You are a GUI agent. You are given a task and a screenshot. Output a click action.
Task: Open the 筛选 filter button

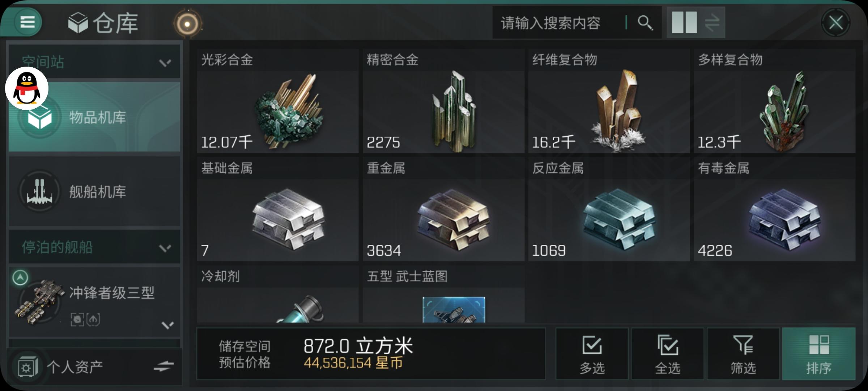click(x=743, y=354)
